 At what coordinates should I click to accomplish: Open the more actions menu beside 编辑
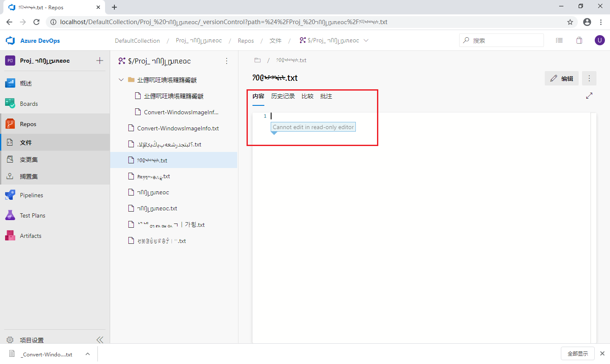pyautogui.click(x=589, y=78)
